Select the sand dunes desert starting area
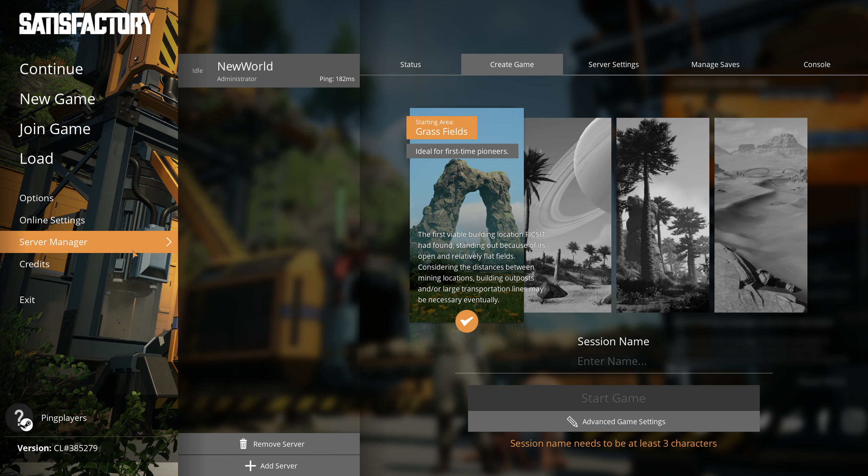The image size is (868, 476). [x=761, y=215]
